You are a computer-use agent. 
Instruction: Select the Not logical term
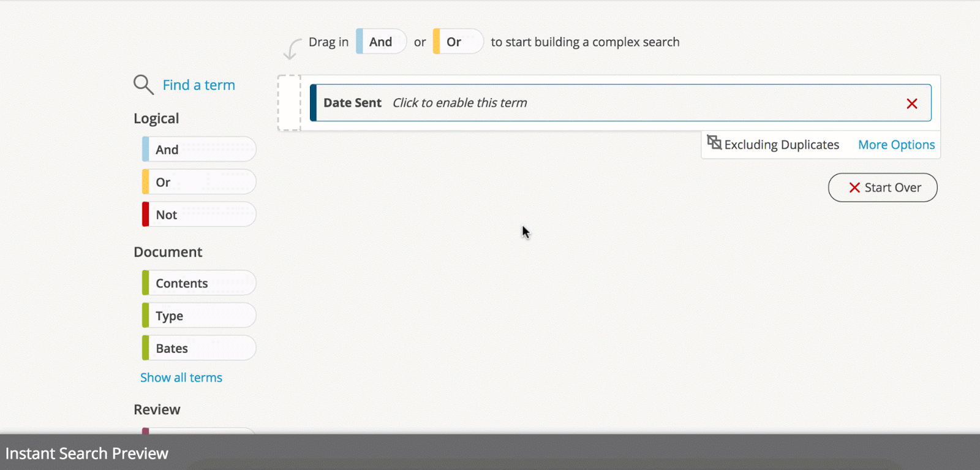(199, 214)
